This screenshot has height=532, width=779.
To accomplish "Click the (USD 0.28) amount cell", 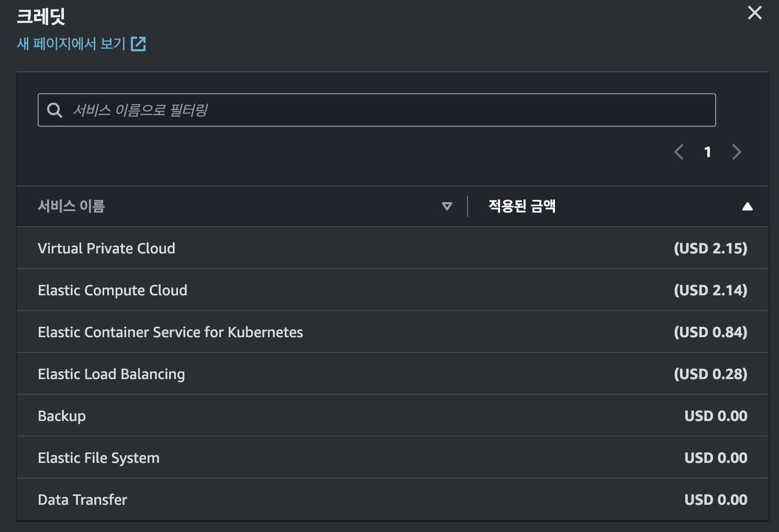I will 710,374.
